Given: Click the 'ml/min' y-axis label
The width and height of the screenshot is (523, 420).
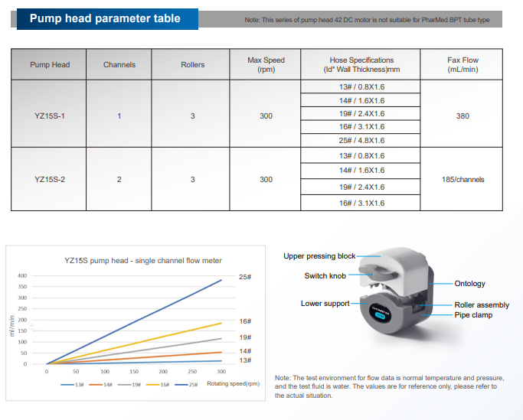Looking at the screenshot, I should coord(11,326).
